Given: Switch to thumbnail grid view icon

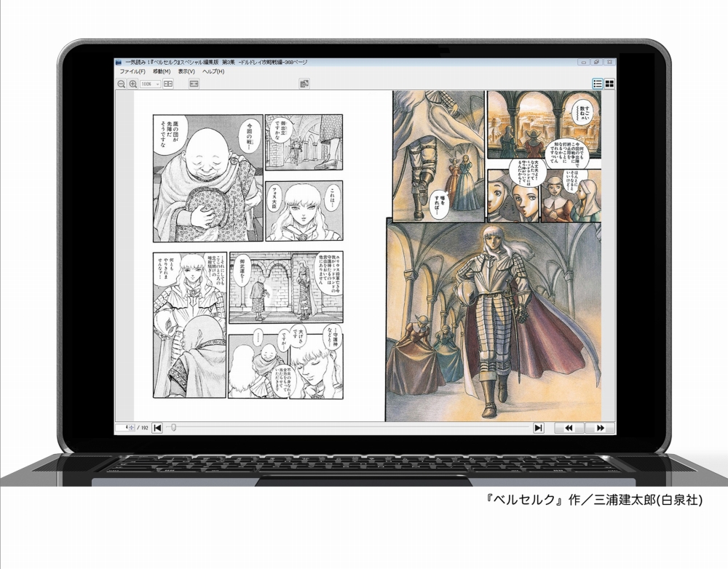Looking at the screenshot, I should click(x=609, y=84).
